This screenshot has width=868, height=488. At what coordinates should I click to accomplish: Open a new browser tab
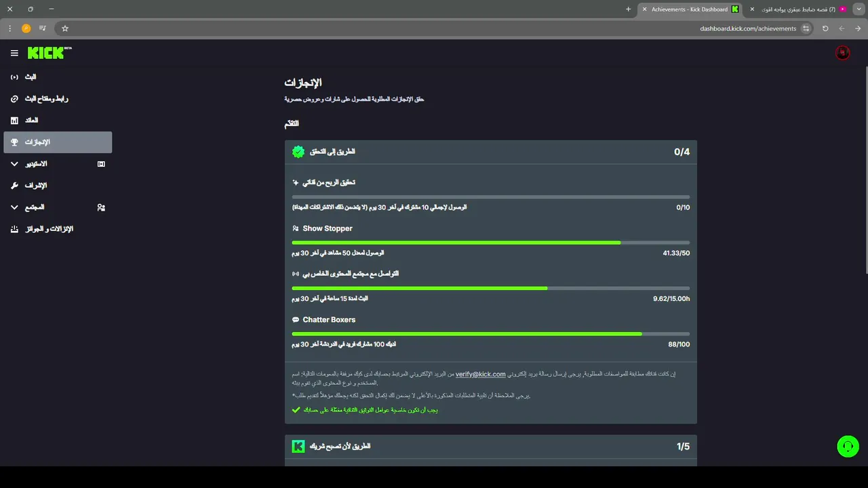tap(628, 9)
